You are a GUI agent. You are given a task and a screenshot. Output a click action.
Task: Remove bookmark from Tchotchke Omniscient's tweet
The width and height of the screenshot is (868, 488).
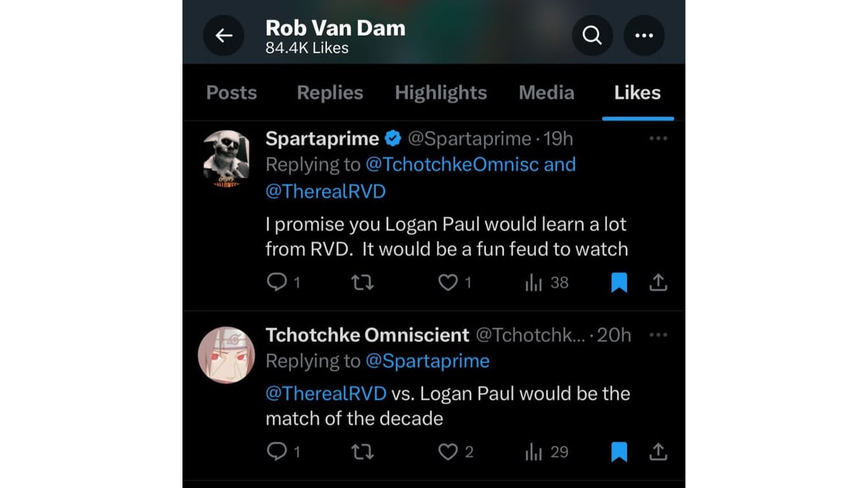tap(619, 451)
